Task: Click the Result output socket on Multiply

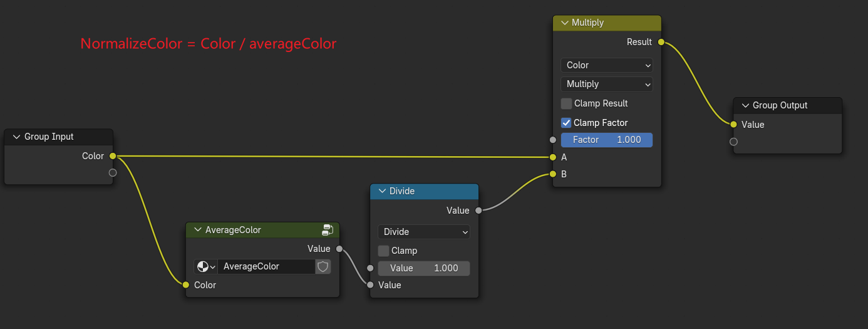Action: point(661,42)
